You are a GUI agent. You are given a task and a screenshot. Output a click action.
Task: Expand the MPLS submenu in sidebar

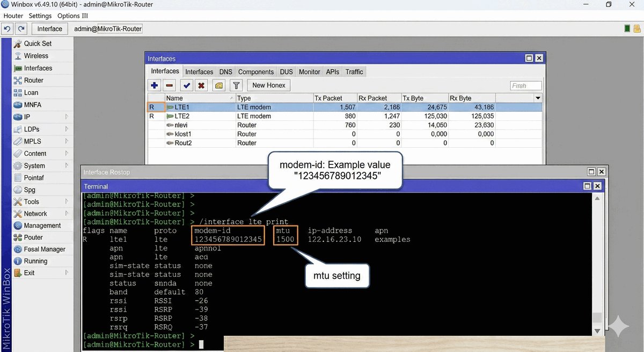[x=67, y=141]
